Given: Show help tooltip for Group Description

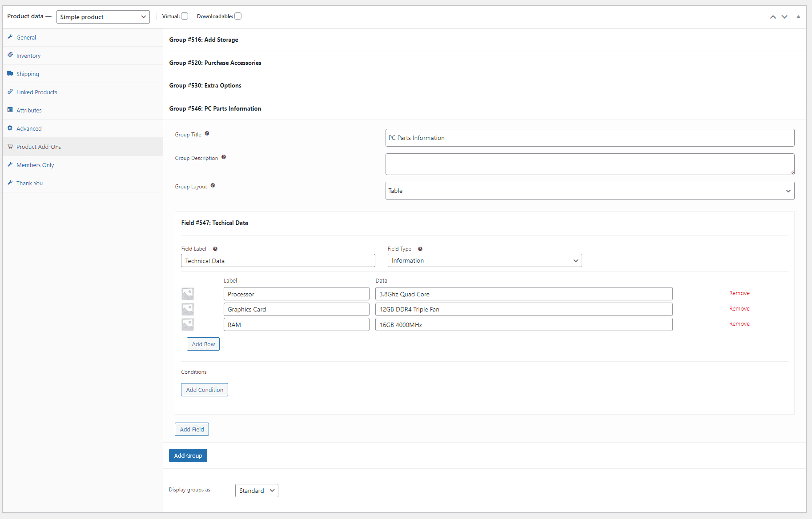Looking at the screenshot, I should click(224, 157).
